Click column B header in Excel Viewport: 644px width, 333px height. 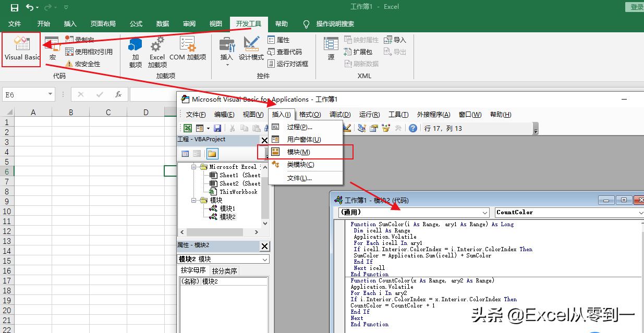pos(70,112)
